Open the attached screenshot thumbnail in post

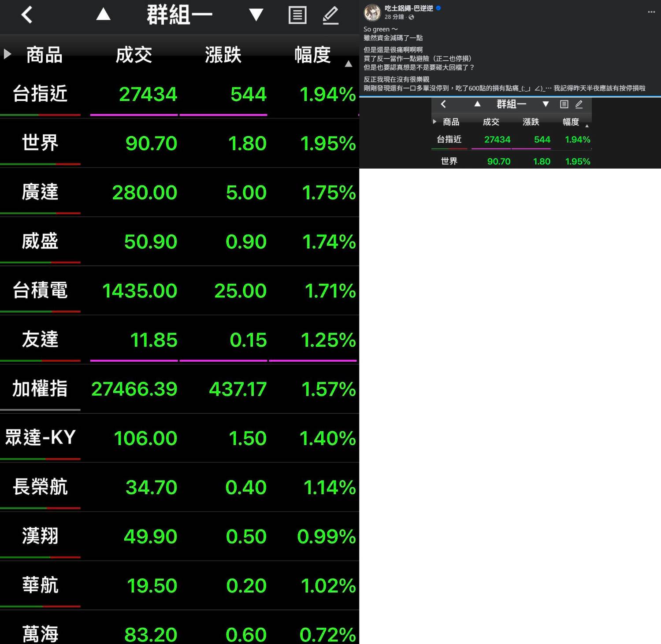pos(510,133)
